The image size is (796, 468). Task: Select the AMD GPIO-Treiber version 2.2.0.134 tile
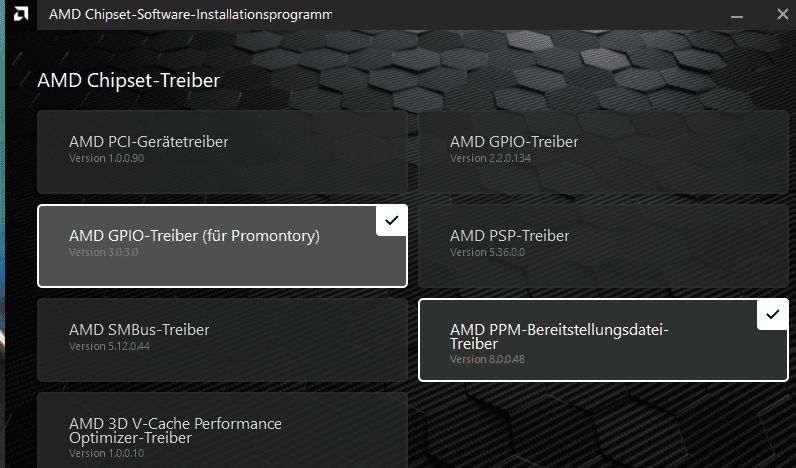click(603, 152)
